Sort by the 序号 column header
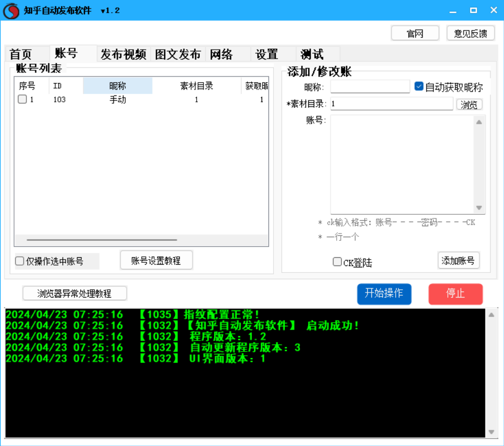Viewport: 504px width, 446px height. click(x=32, y=86)
